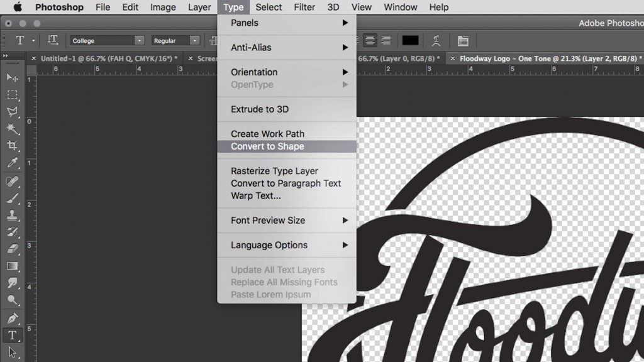This screenshot has width=644, height=362.
Task: Click the Type tool preset icon in options bar
Action: (19, 40)
